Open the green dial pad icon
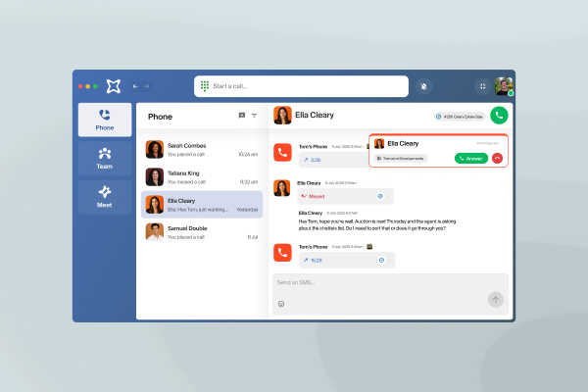The image size is (588, 392). tap(205, 86)
